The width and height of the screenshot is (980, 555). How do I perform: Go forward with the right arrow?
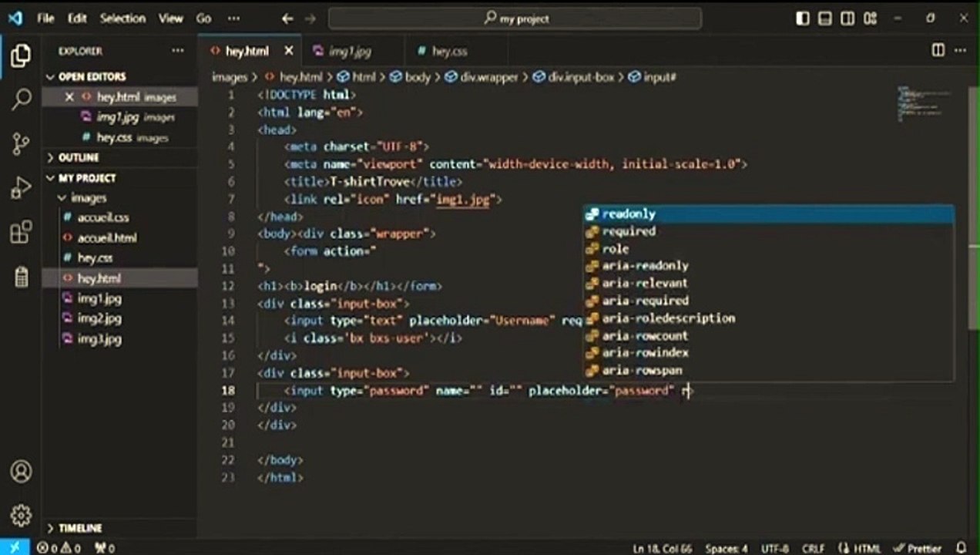(x=310, y=18)
